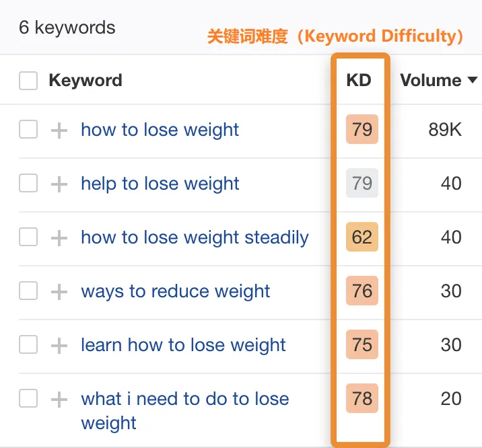Select the 'help to lose weight' row checkbox

coord(28,184)
